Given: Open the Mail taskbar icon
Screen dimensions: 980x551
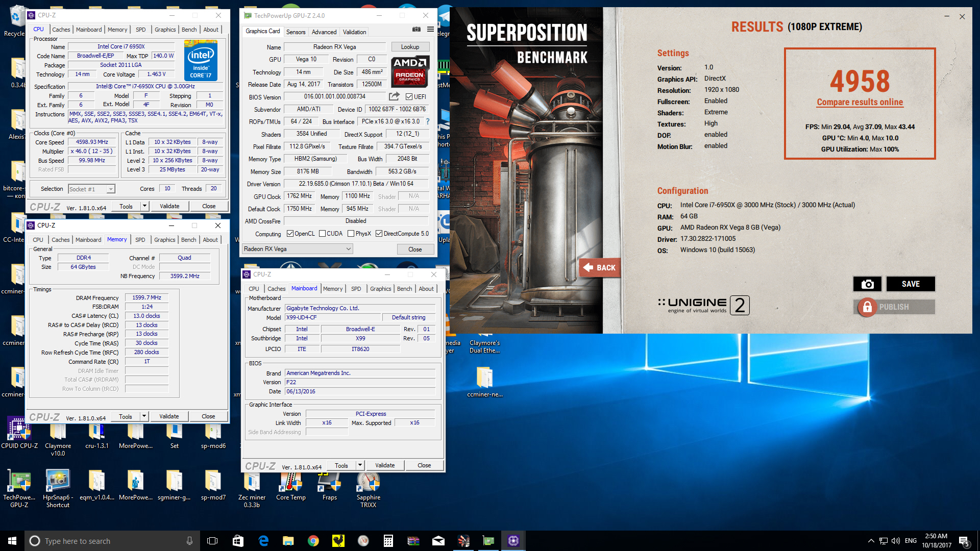Looking at the screenshot, I should pyautogui.click(x=438, y=541).
